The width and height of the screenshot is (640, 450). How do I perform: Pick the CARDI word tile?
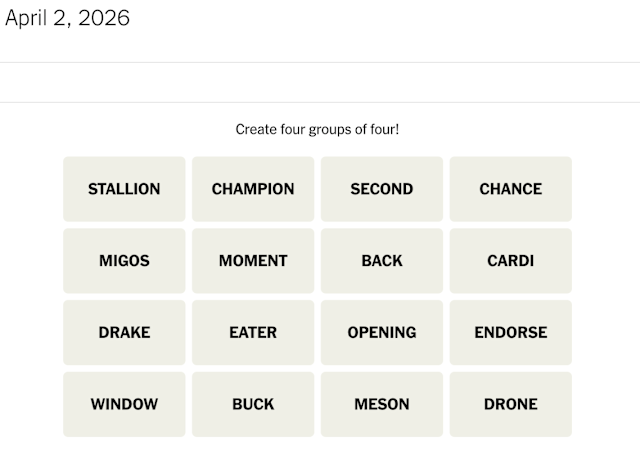click(510, 261)
